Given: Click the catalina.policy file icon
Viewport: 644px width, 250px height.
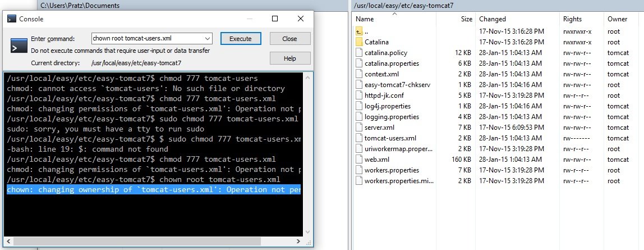Looking at the screenshot, I should [359, 53].
